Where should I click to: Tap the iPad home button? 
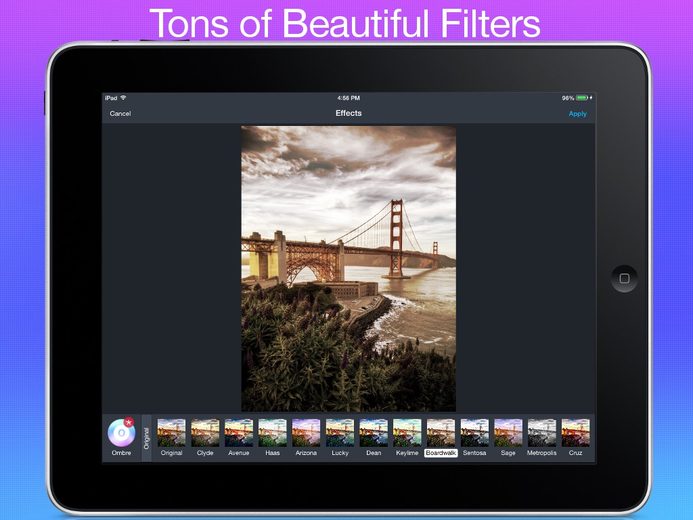click(x=624, y=278)
